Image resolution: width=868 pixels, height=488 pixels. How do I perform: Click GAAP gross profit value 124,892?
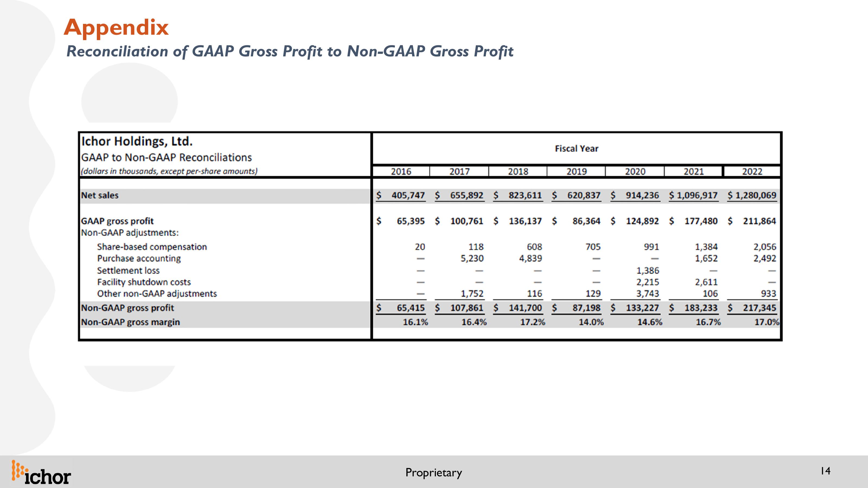643,221
